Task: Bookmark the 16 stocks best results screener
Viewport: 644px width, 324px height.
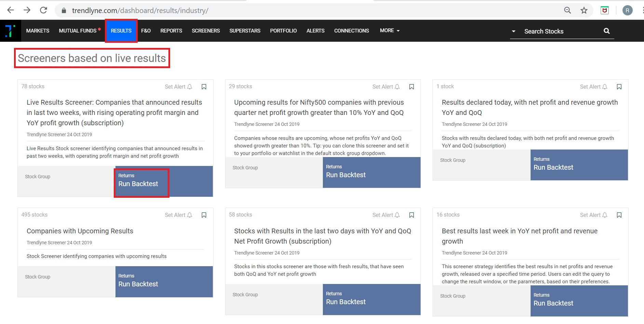Action: (619, 215)
